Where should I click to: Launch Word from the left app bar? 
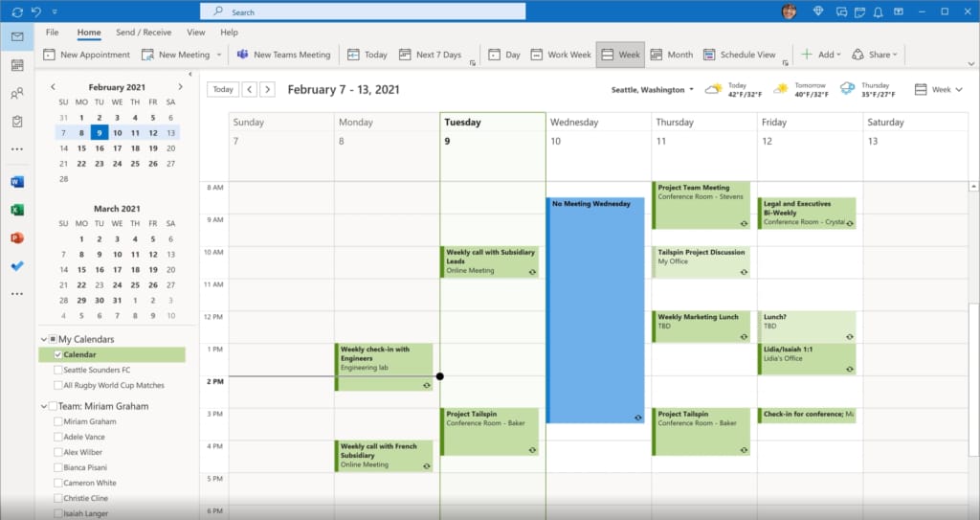17,182
